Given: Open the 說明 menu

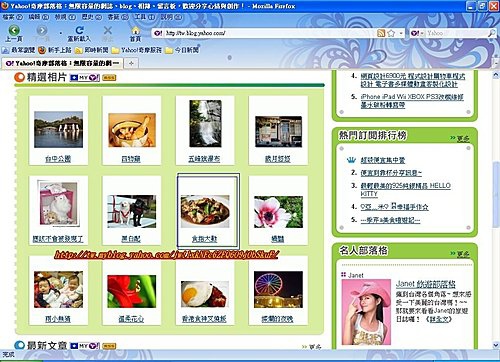Looking at the screenshot, I should click(171, 16).
